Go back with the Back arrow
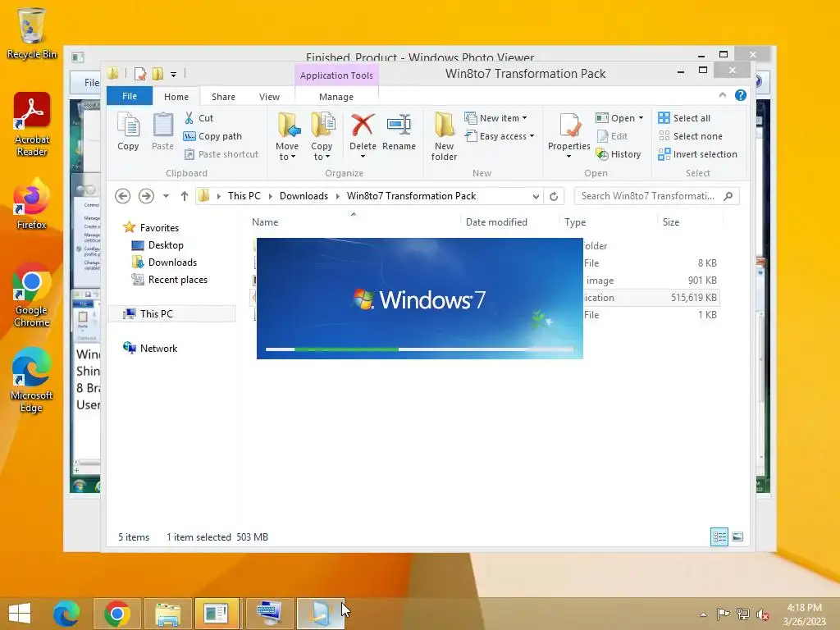 [x=123, y=196]
